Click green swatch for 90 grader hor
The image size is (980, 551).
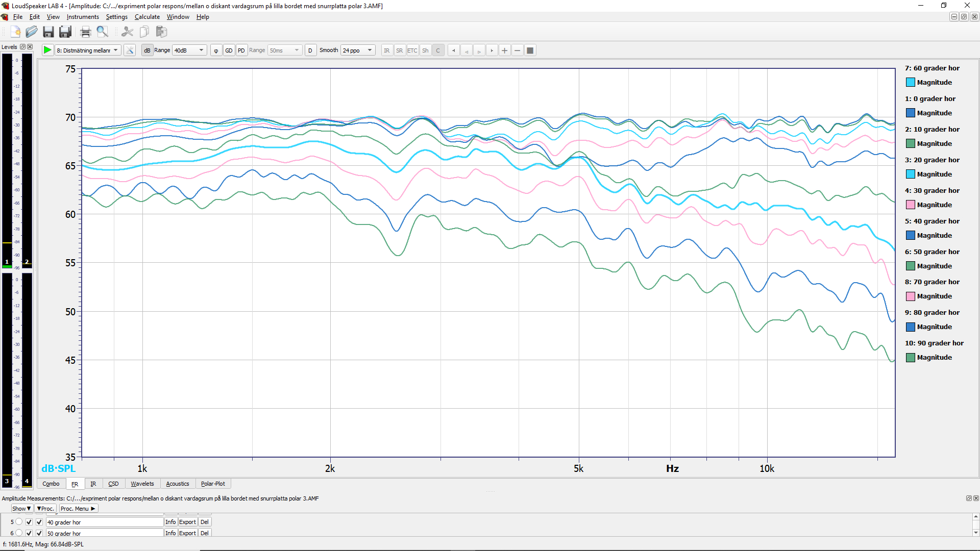(x=910, y=357)
